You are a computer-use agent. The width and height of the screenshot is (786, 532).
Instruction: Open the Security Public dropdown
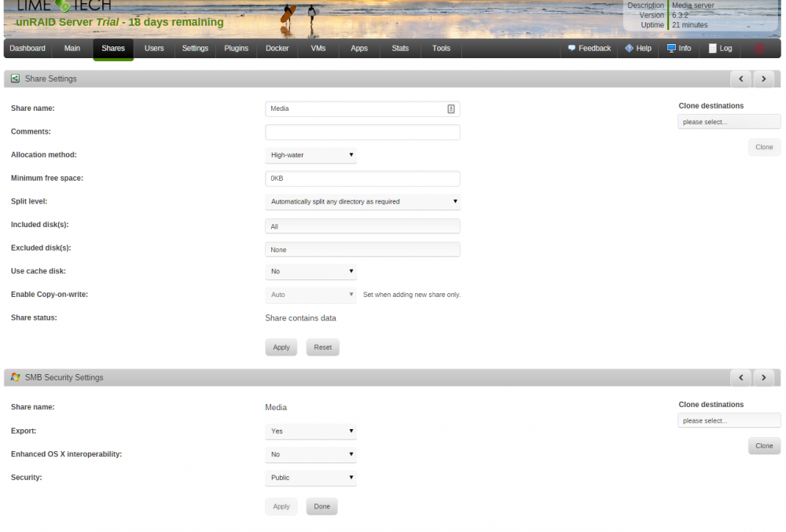(310, 478)
